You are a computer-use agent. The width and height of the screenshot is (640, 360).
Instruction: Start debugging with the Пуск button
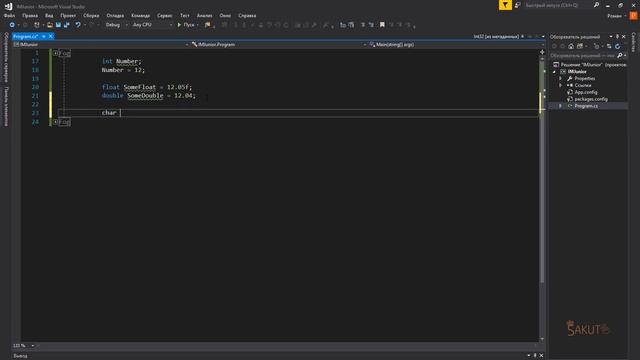(x=186, y=25)
